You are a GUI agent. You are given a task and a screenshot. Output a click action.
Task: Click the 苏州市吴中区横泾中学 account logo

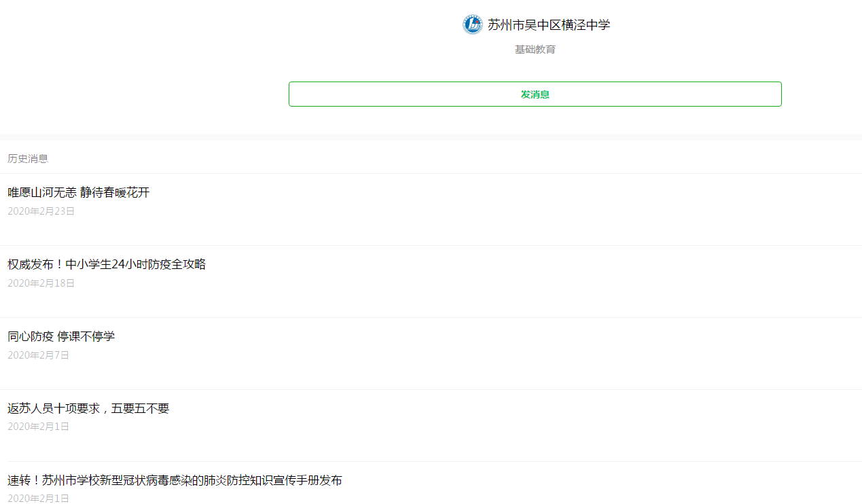point(472,25)
